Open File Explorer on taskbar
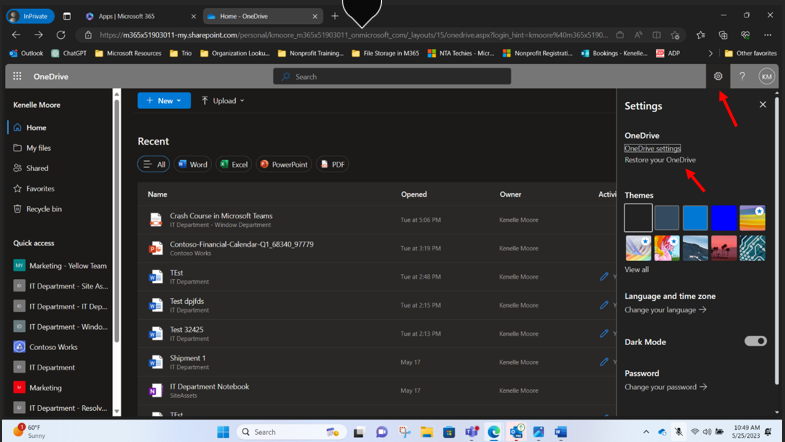The image size is (785, 442). (427, 431)
